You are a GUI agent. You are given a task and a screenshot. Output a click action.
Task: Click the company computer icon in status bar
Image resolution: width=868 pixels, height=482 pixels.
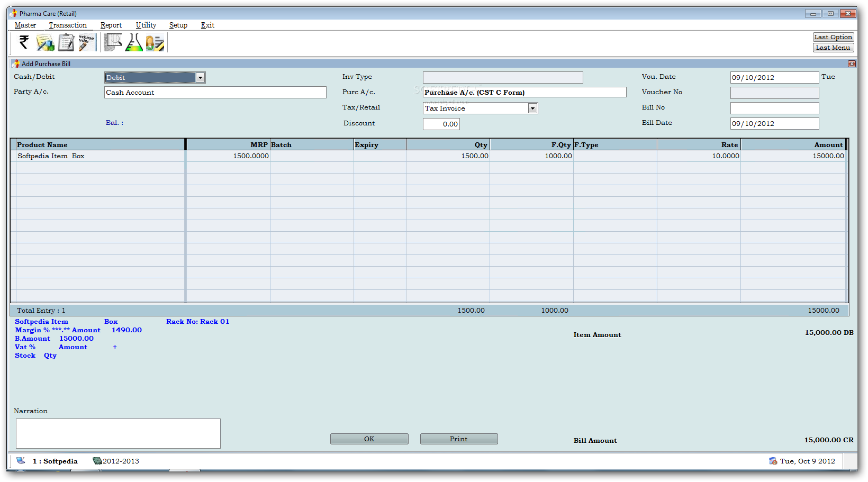[21, 461]
